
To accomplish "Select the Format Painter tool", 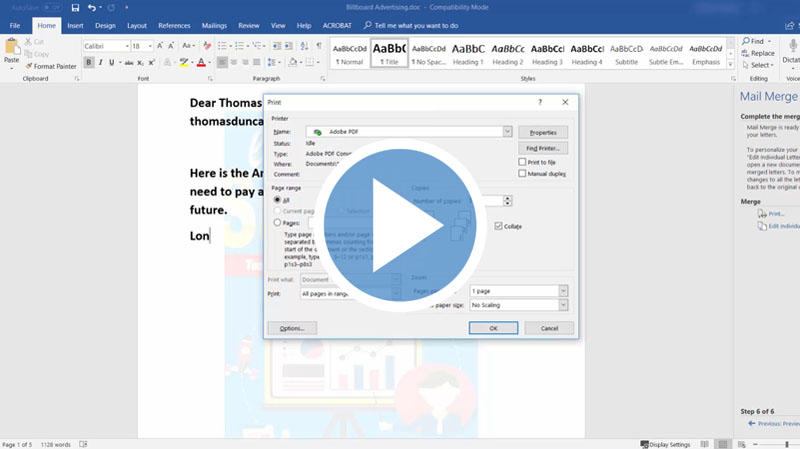I will (x=53, y=66).
